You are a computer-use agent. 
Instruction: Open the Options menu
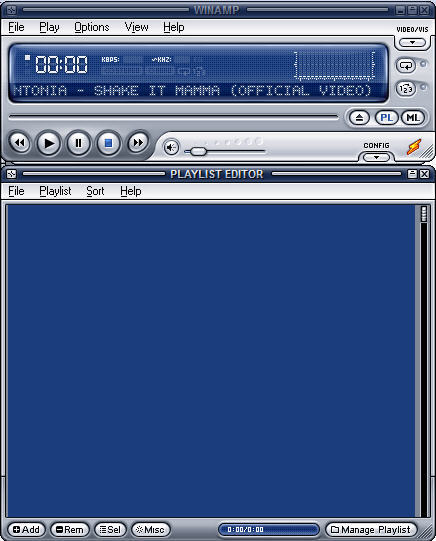tap(92, 27)
